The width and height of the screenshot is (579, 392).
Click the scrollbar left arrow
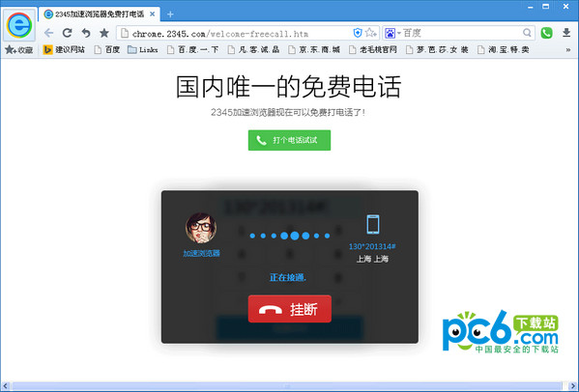(x=5, y=386)
